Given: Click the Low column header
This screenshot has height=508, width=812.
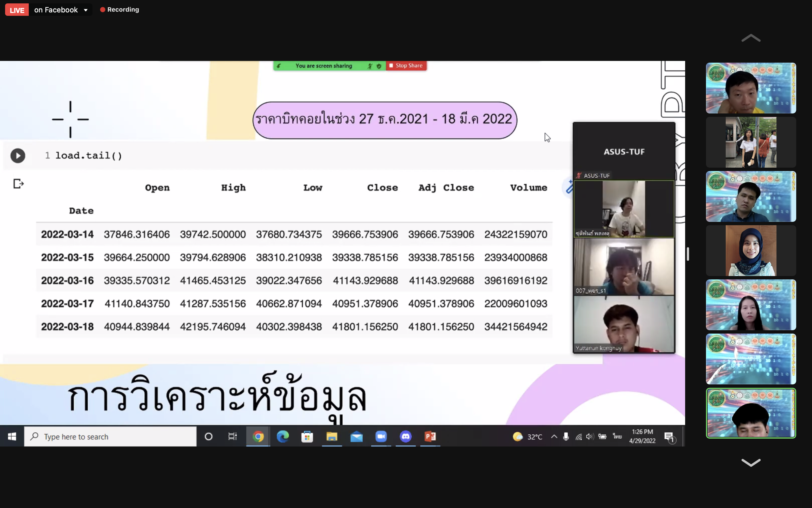Looking at the screenshot, I should tap(313, 188).
